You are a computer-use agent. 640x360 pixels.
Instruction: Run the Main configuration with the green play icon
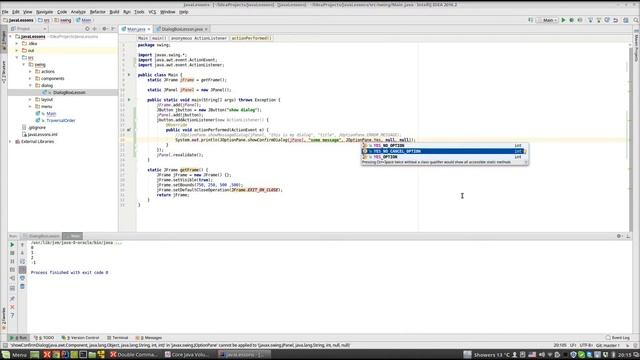coord(563,20)
